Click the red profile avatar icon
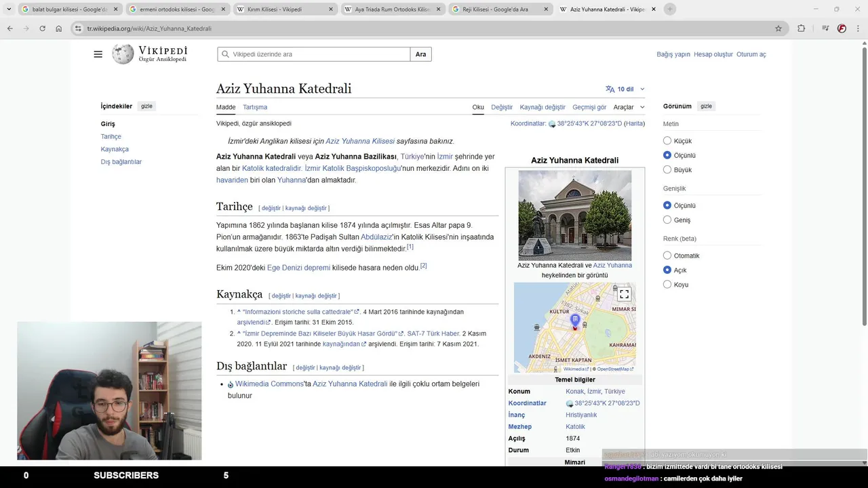This screenshot has width=868, height=488. coord(842,28)
